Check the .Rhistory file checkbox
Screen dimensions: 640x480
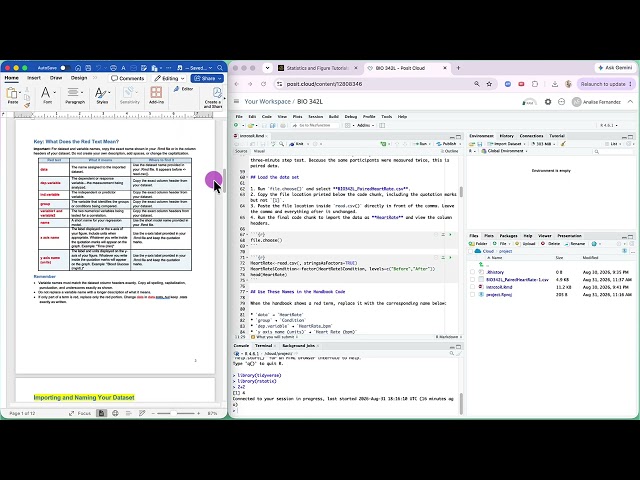[x=472, y=272]
